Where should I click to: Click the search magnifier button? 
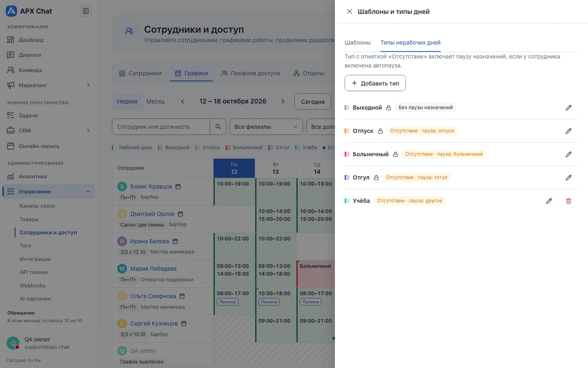pyautogui.click(x=218, y=127)
